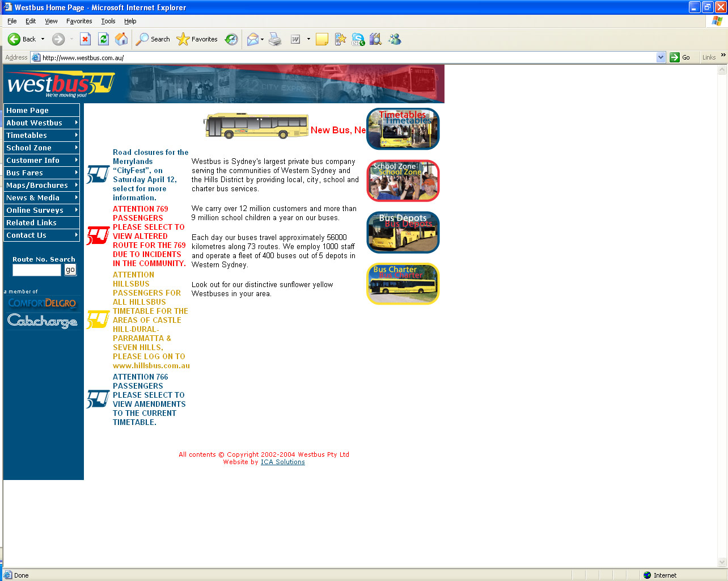Open the Edit with Word dropdown arrow

tap(308, 39)
